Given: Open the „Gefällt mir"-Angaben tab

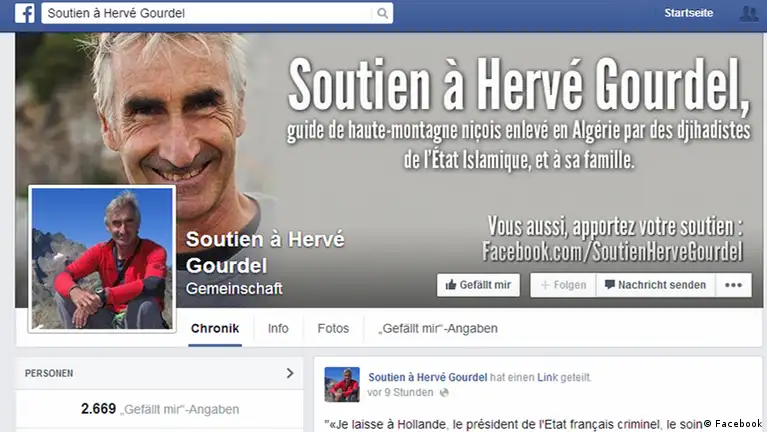Looking at the screenshot, I should click(x=437, y=328).
